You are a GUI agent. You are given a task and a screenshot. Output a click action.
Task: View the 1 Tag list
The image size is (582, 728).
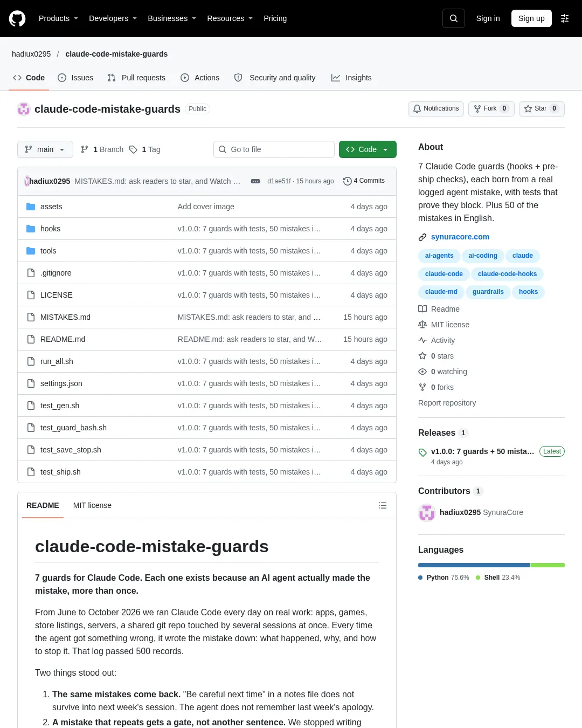[145, 149]
